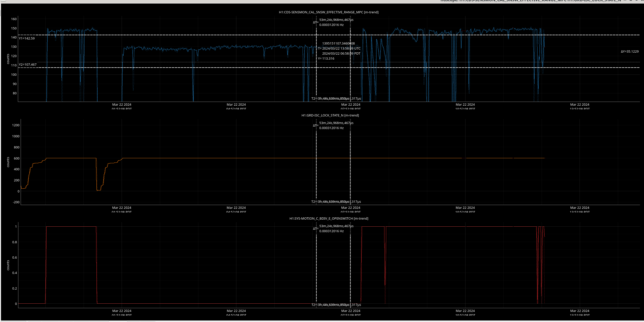Click the T2 cursor label in bottom plot
Screen dimensions: 644x322
(330, 305)
